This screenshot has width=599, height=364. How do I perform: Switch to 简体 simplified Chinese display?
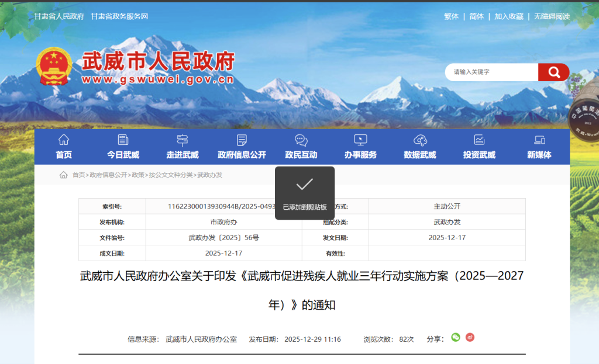476,16
